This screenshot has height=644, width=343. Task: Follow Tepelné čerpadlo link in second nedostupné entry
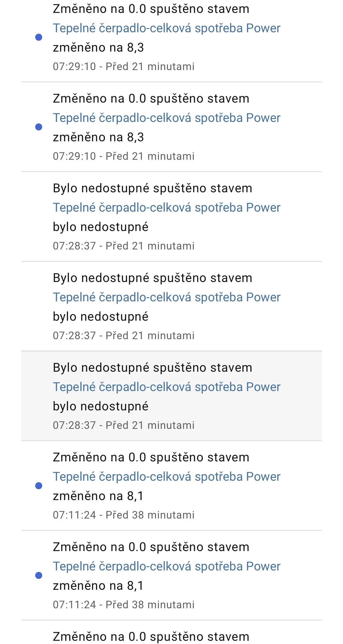pyautogui.click(x=167, y=297)
